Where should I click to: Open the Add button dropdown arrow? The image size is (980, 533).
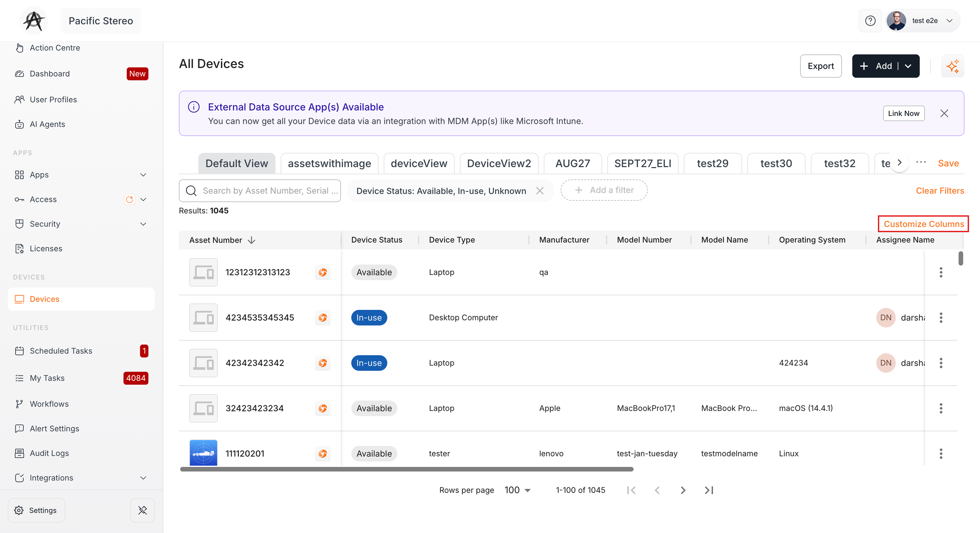[x=908, y=66]
